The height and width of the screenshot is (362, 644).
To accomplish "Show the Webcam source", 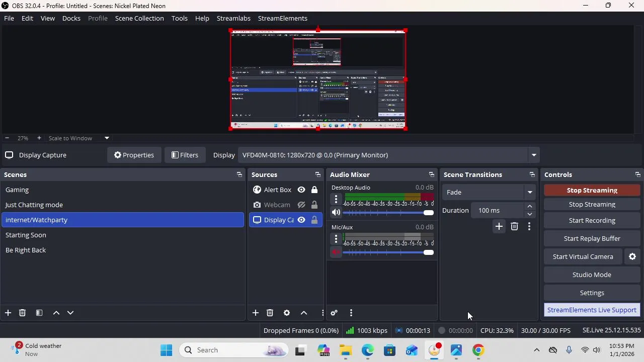I will [x=301, y=205].
